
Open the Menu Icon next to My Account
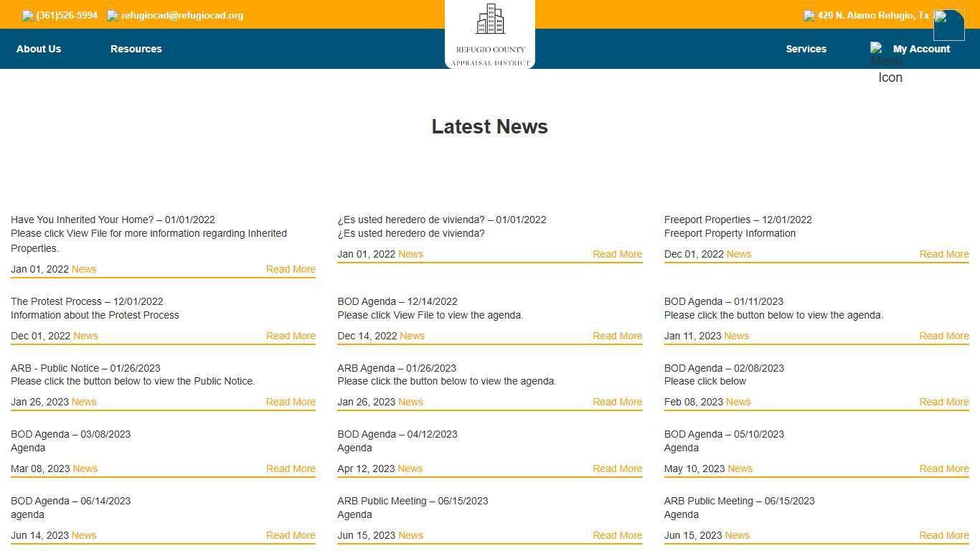878,49
